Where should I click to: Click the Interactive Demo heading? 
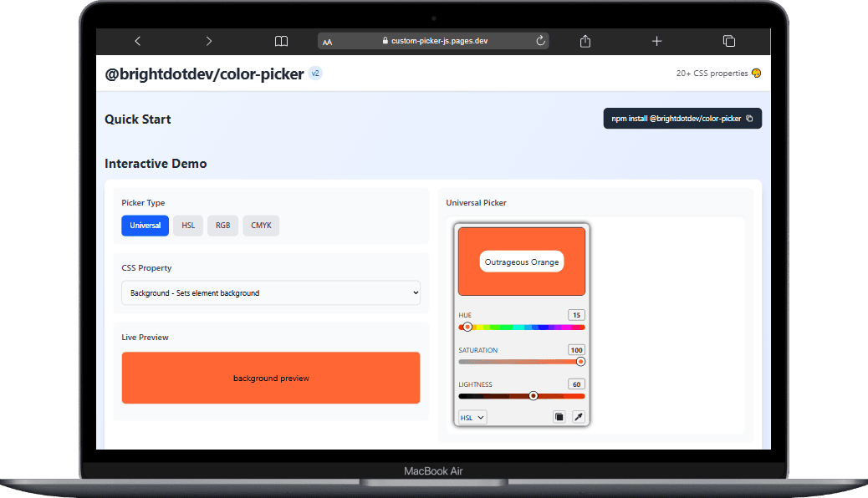[x=156, y=164]
